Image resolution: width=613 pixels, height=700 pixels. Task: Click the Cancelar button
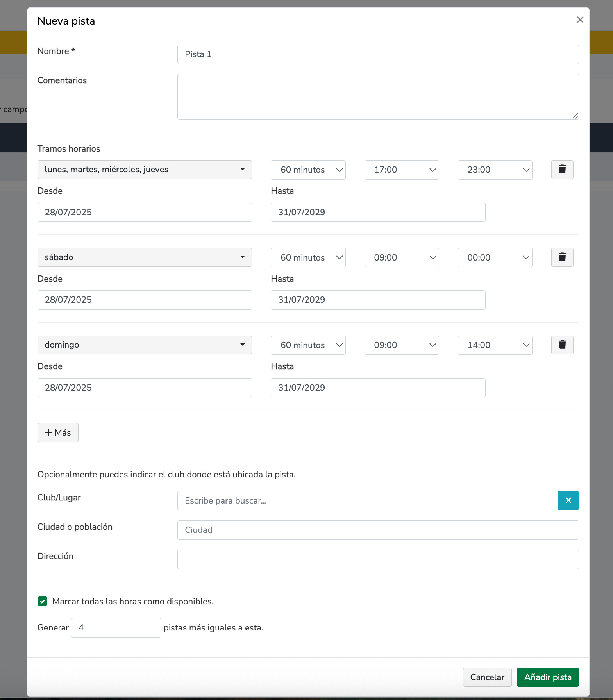(x=487, y=677)
